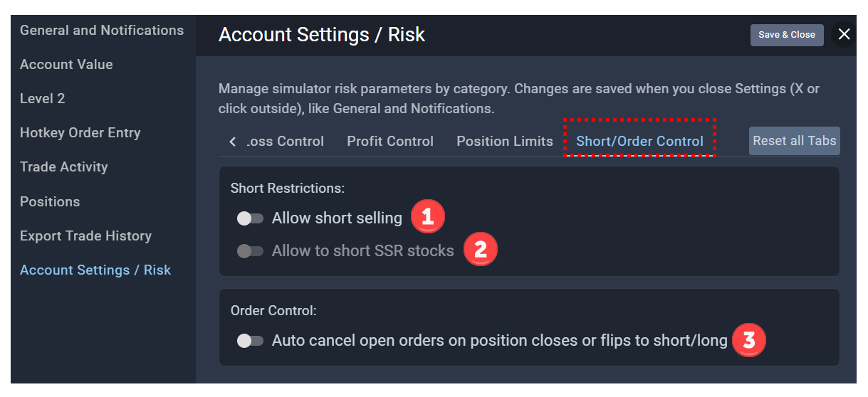
Task: Open Trade Activity settings
Action: pos(64,167)
